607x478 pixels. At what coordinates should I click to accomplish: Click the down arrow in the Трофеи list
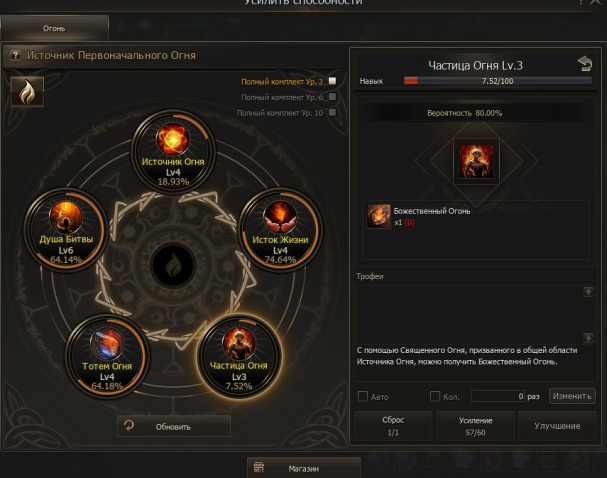588,338
